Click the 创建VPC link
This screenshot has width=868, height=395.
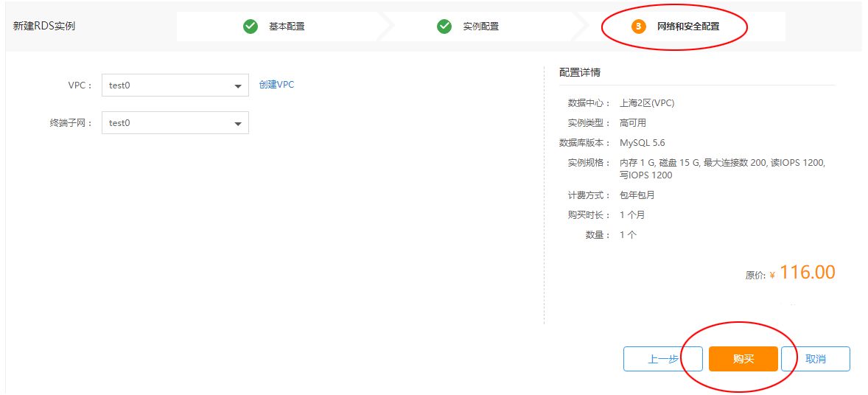coord(277,85)
